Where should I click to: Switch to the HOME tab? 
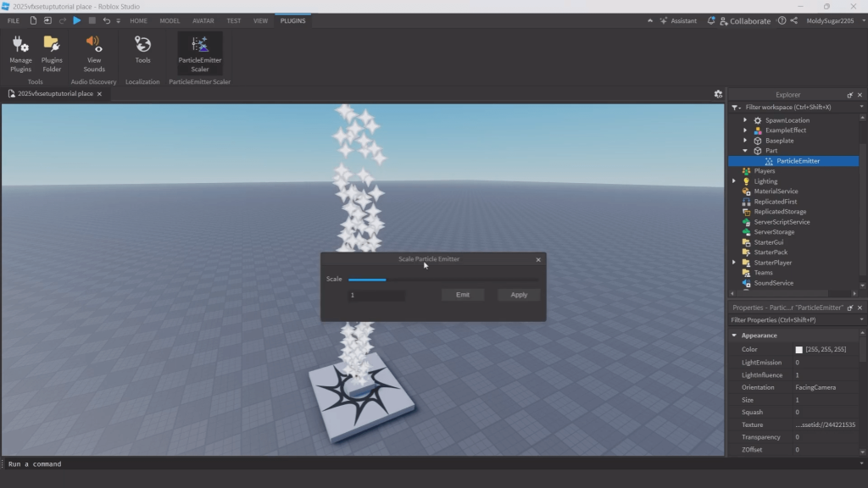(x=138, y=20)
